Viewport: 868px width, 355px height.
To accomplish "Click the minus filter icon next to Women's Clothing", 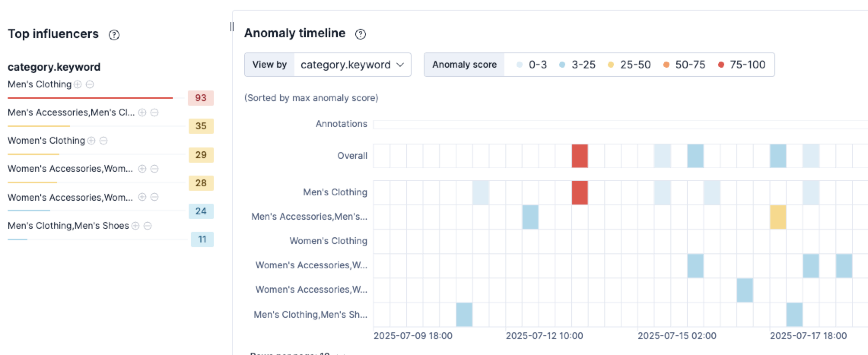I will 104,140.
